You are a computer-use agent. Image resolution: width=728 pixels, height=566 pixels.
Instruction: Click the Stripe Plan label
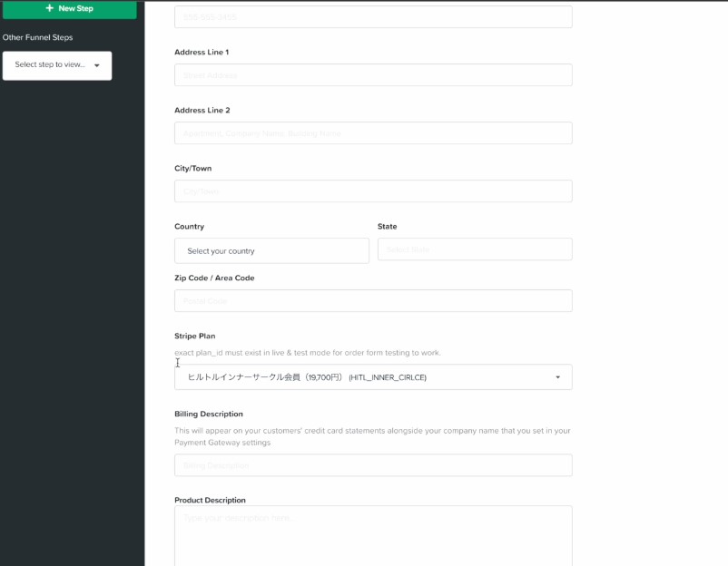click(195, 336)
